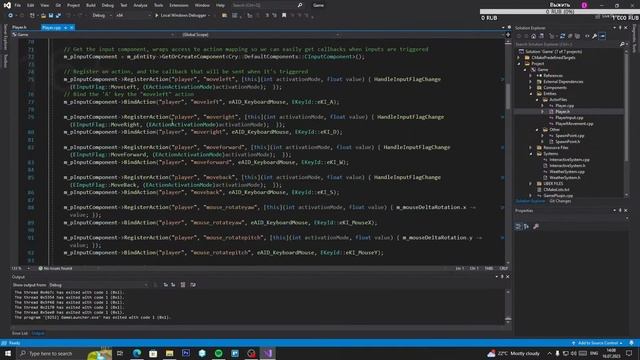Image resolution: width=640 pixels, height=360 pixels.
Task: Open the File menu
Action: (x=18, y=5)
